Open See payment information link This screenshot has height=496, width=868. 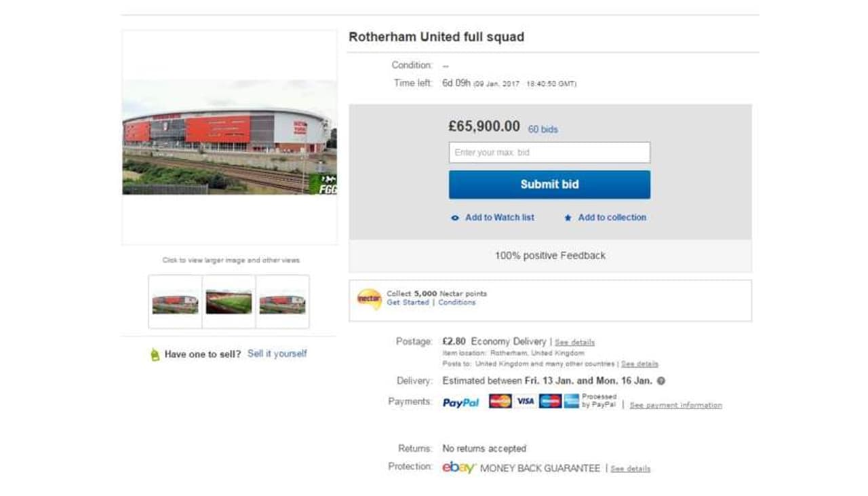click(x=675, y=406)
